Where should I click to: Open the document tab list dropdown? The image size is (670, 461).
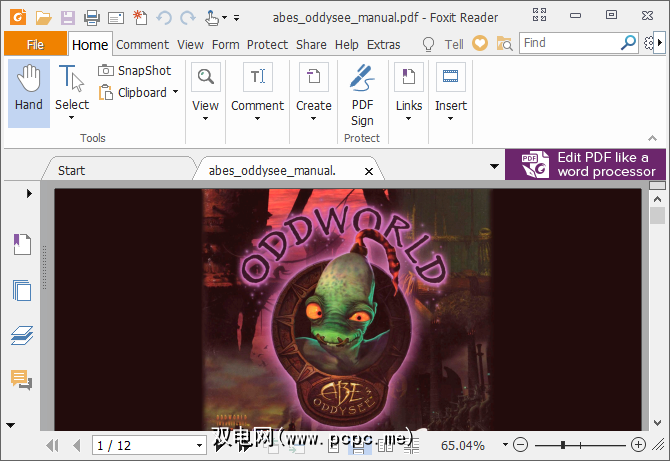[494, 166]
